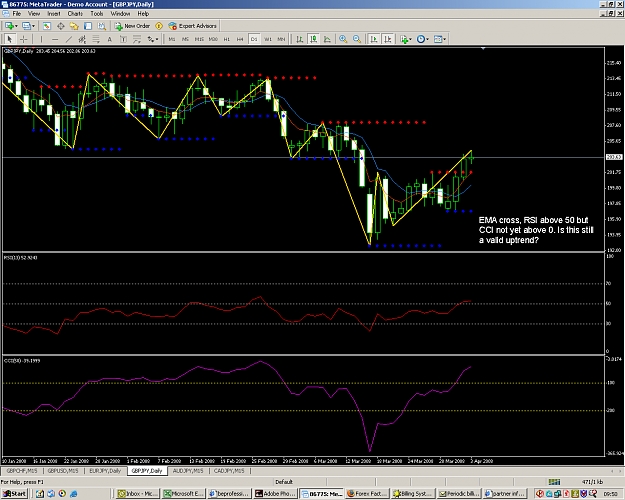Switch chart to M1 timeframe

(172, 39)
